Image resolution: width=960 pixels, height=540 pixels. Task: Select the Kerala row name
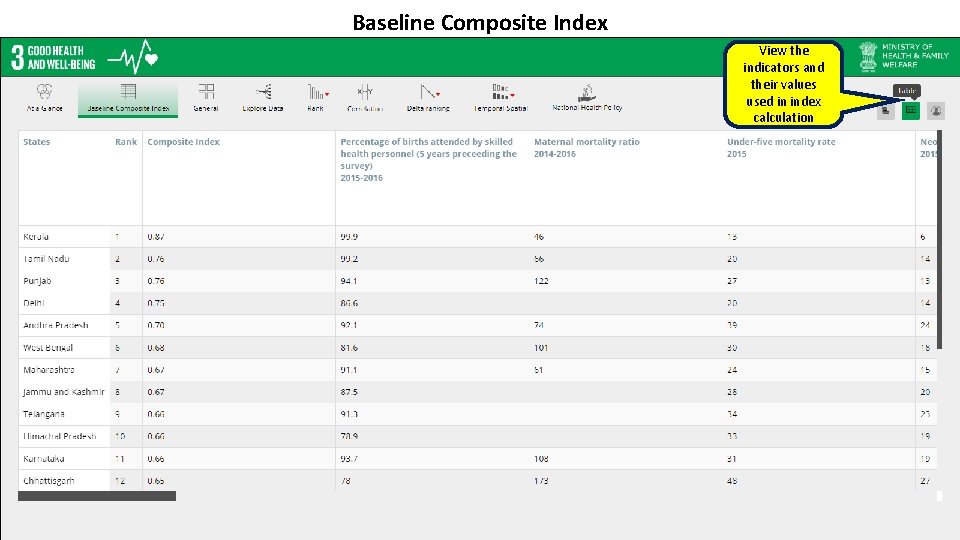pyautogui.click(x=36, y=237)
